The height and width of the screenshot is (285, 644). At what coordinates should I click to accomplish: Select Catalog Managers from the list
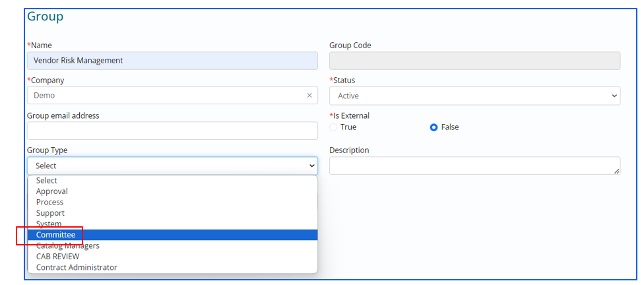click(68, 246)
